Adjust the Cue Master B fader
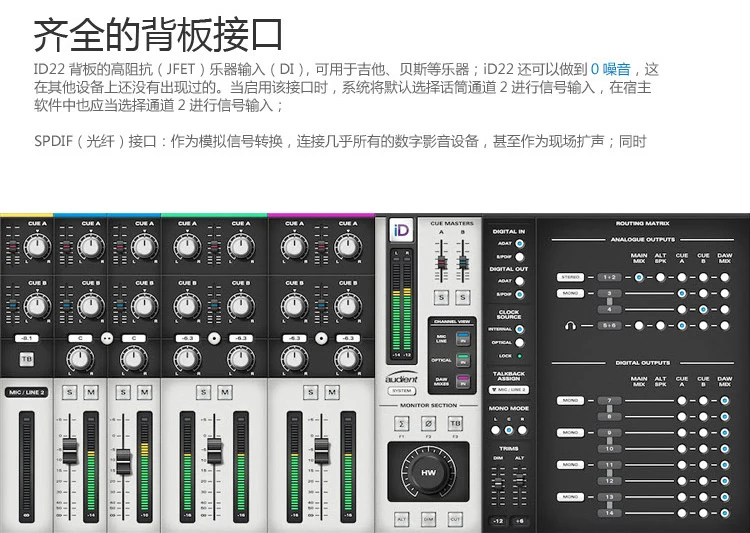The height and width of the screenshot is (533, 750). click(463, 262)
